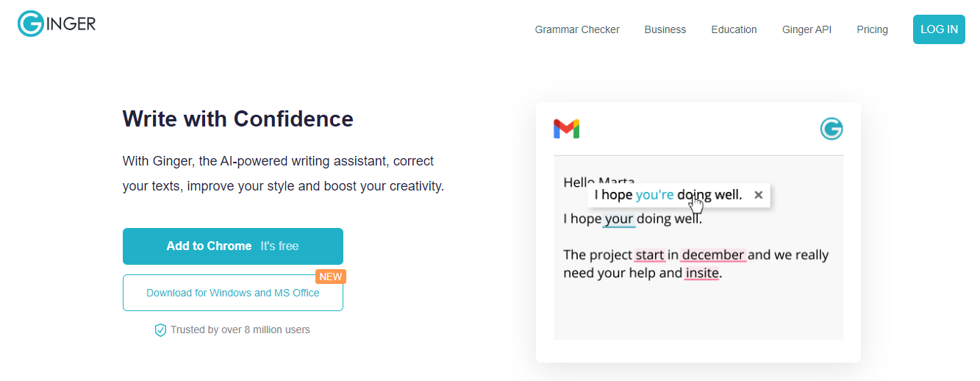Image resolution: width=980 pixels, height=381 pixels.
Task: Download for Windows and MS Office
Action: point(232,293)
